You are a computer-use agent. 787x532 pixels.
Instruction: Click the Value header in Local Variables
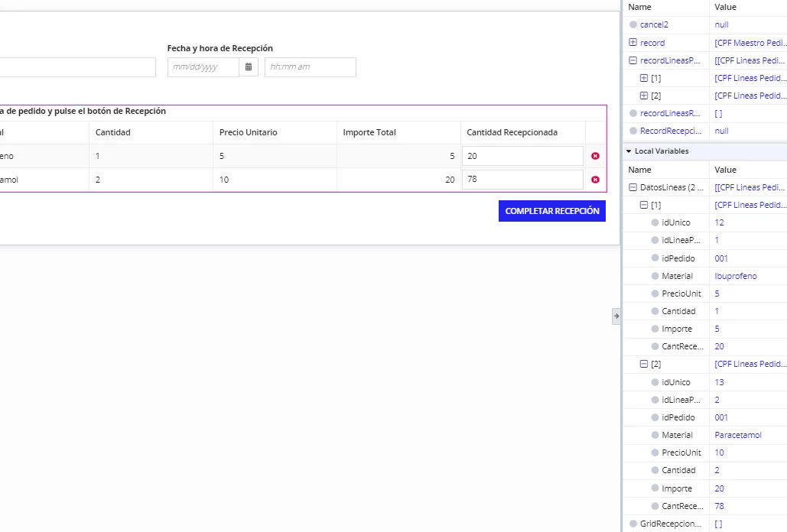click(x=725, y=170)
